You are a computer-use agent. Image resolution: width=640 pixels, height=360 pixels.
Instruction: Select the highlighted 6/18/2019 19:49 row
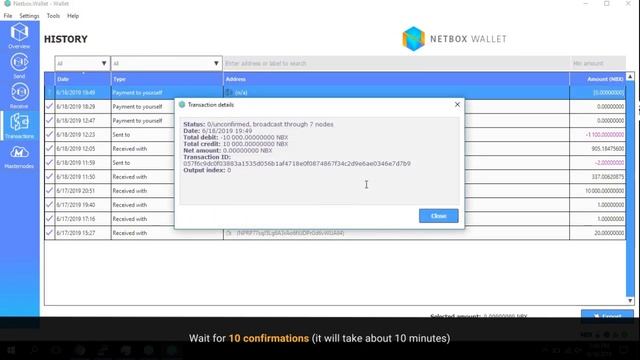coord(335,93)
